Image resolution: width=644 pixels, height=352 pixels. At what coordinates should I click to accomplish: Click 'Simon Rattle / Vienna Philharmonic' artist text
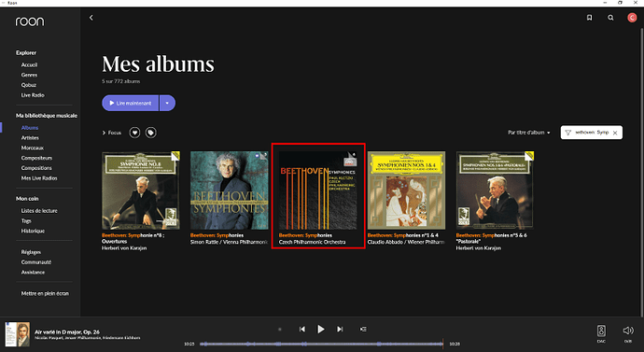[x=229, y=242]
